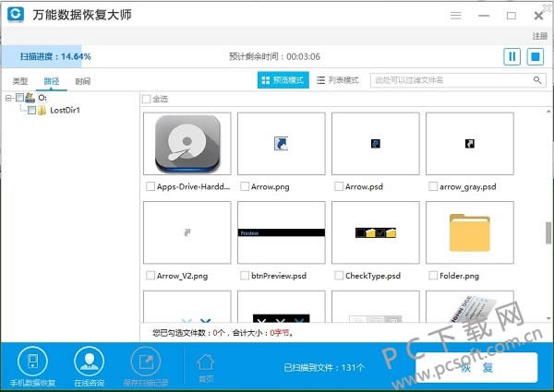Click the app logo in title bar
Viewport: 554px width, 392px height.
(x=16, y=15)
